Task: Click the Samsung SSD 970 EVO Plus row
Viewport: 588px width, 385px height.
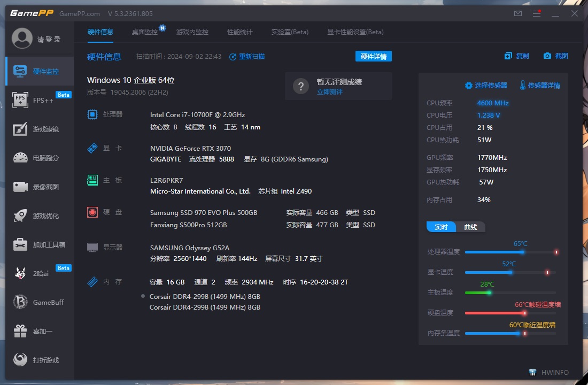Action: 262,213
